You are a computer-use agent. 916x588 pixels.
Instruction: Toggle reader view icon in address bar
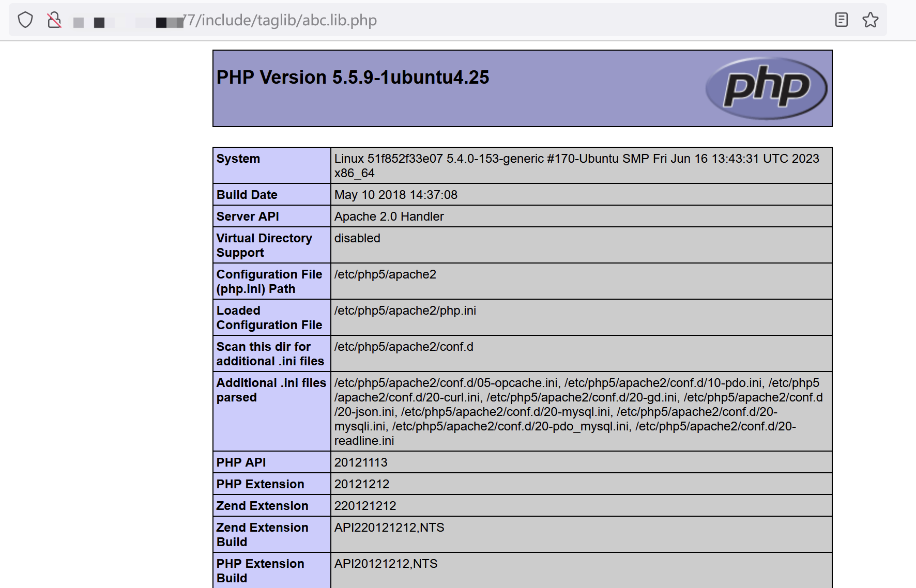coord(841,20)
